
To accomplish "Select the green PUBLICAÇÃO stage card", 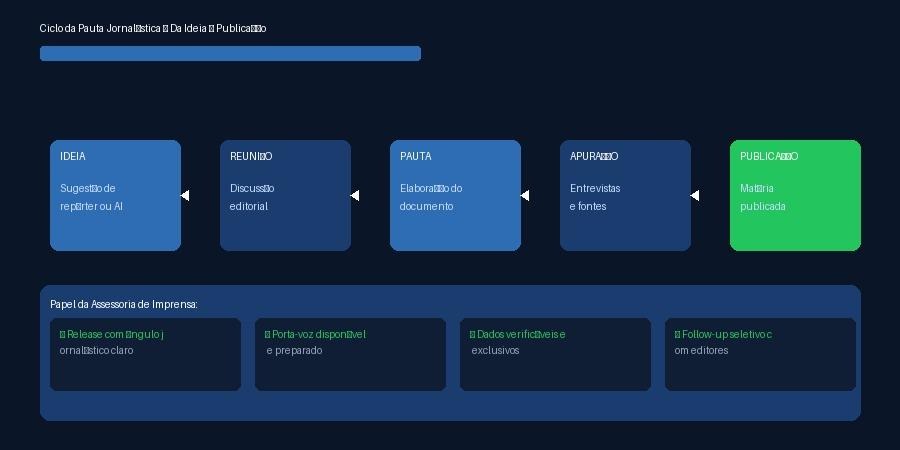I will [x=795, y=195].
